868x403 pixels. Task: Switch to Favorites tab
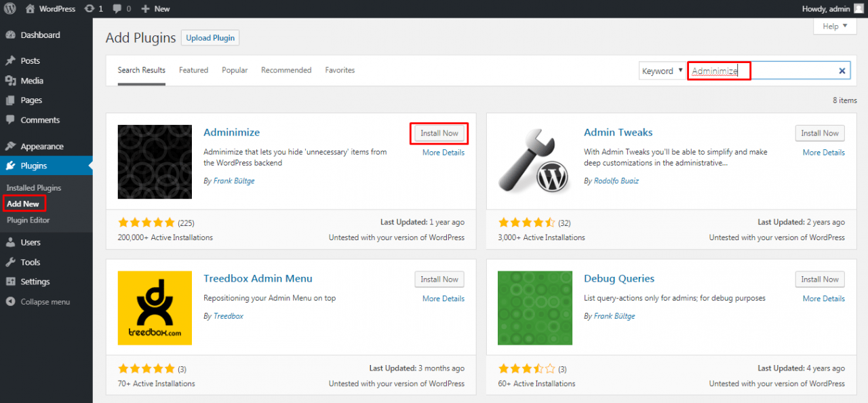coord(340,71)
